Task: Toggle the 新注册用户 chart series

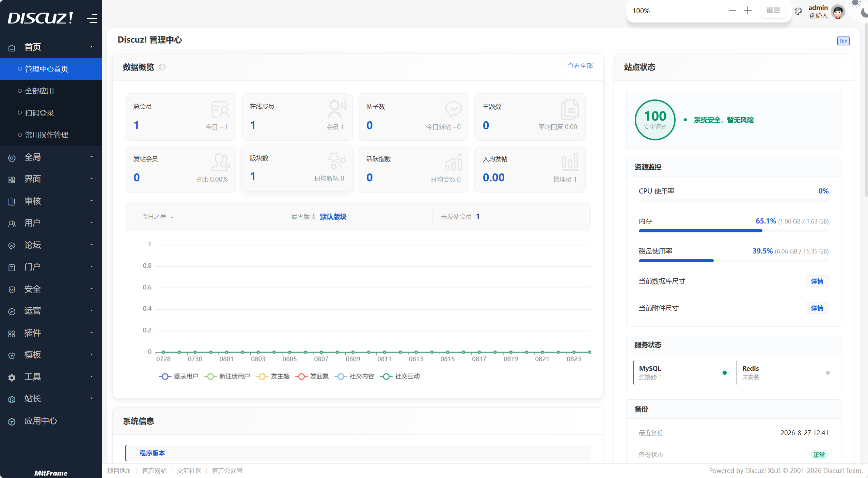Action: tap(227, 376)
